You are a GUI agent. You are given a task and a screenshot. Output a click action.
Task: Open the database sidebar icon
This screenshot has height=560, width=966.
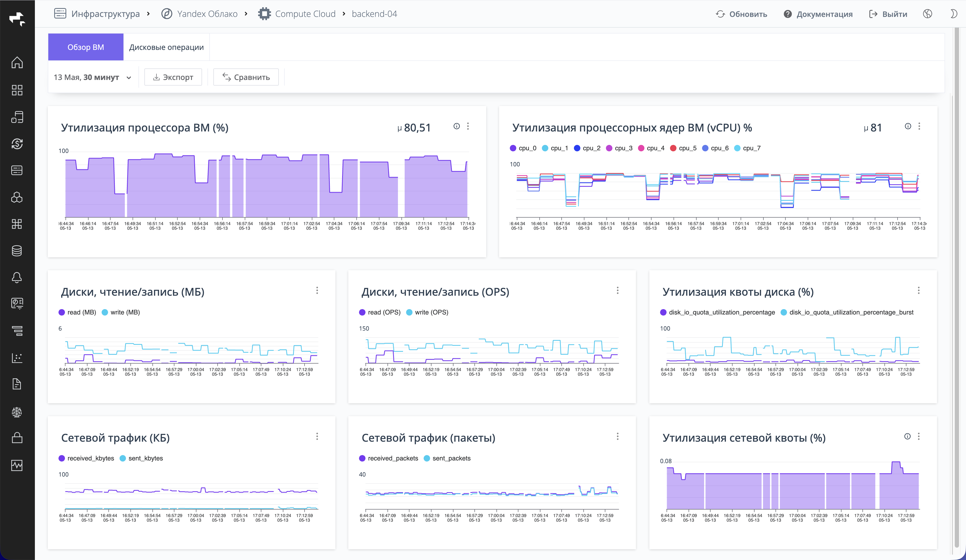point(17,251)
